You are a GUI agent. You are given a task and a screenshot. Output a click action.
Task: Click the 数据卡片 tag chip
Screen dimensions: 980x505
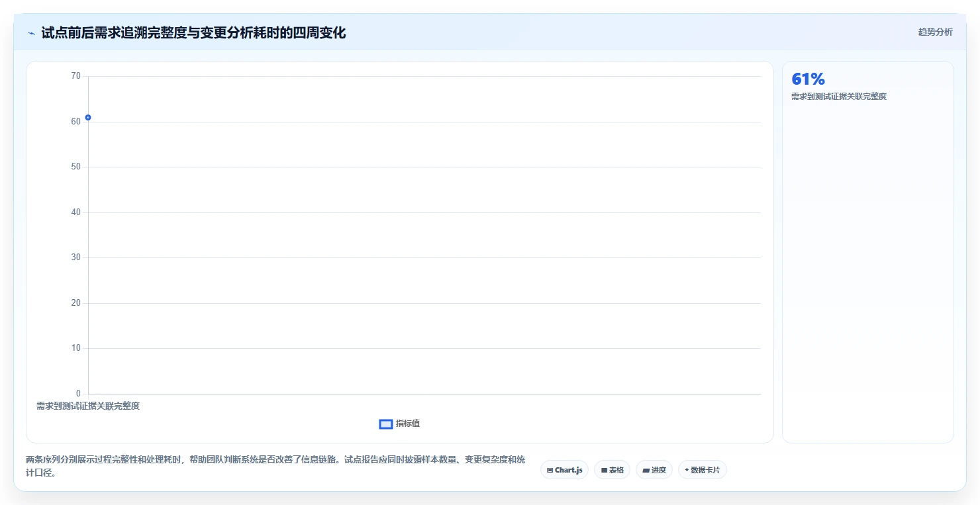pos(703,470)
